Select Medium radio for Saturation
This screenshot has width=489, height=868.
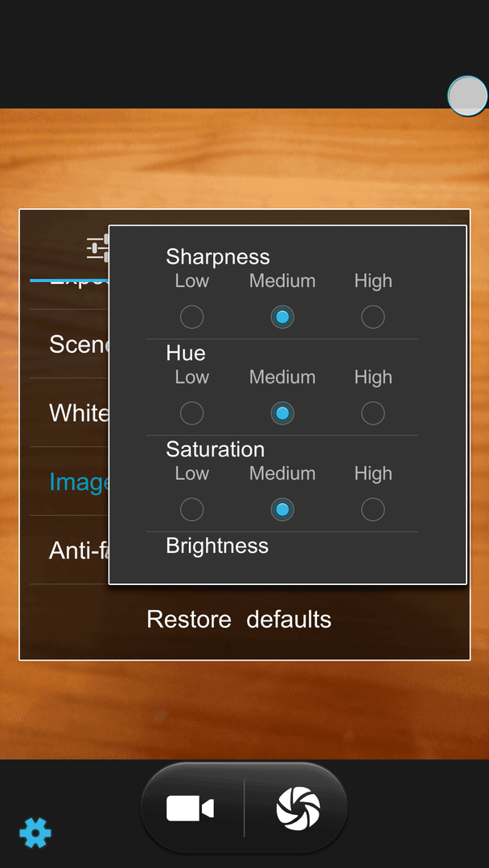click(282, 510)
